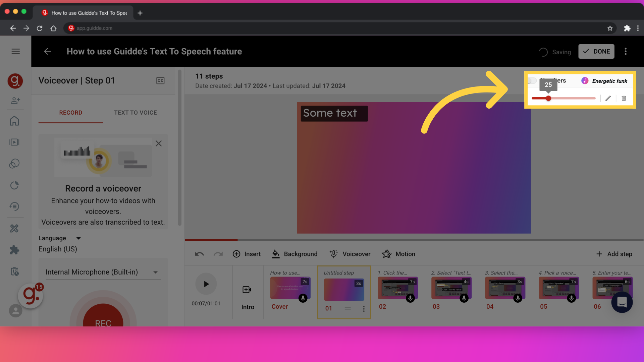Click the delete icon in music panel

623,98
